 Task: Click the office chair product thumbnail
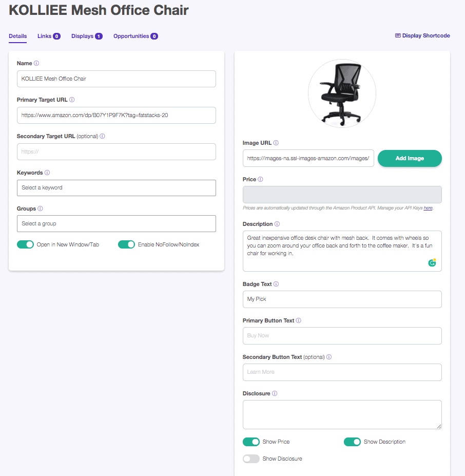click(x=342, y=93)
